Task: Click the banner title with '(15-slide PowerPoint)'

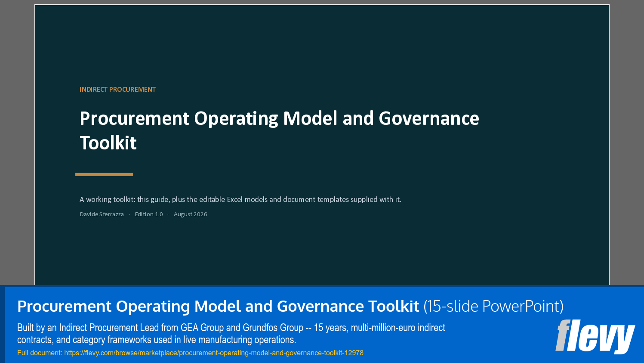Action: coord(290,306)
